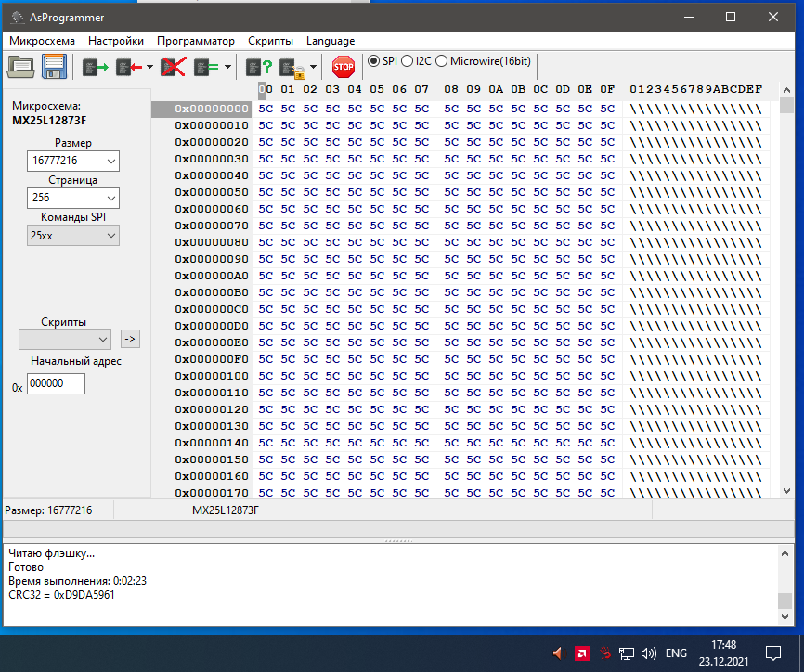Click the Готово log line

[26, 567]
